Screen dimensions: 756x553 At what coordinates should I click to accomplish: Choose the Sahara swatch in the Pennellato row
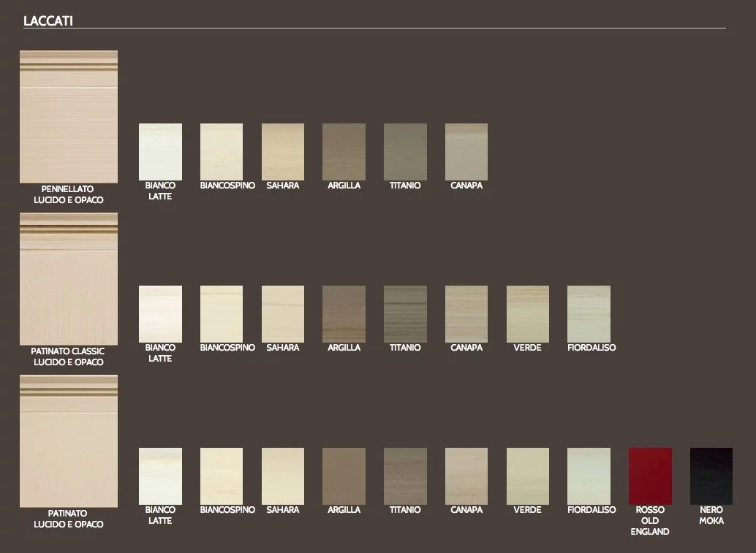click(x=283, y=152)
